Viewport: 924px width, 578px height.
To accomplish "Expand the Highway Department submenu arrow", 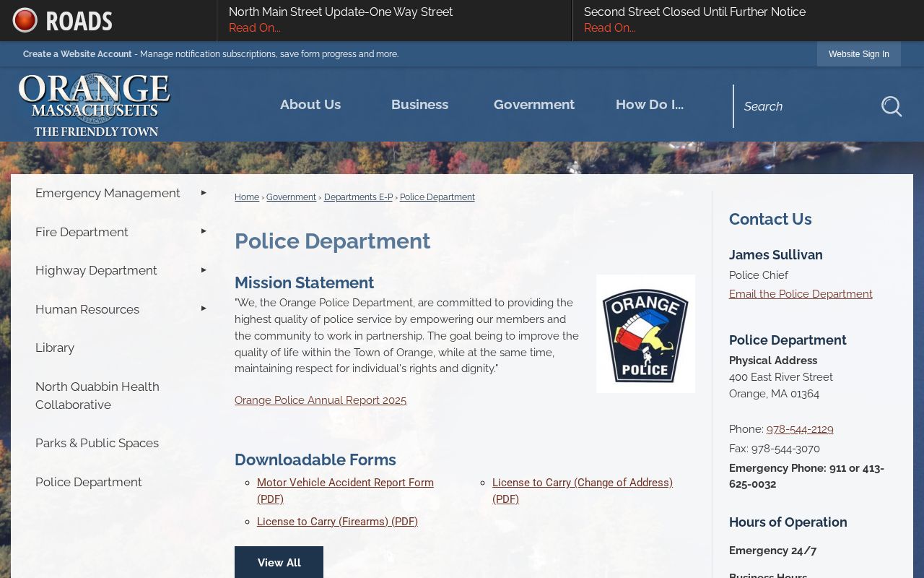I will pos(204,270).
